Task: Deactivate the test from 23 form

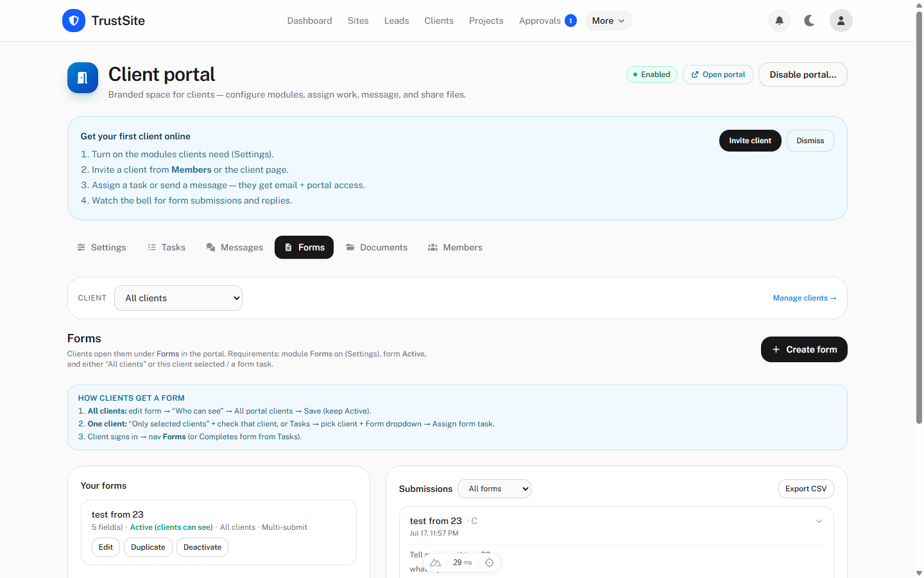Action: click(202, 547)
